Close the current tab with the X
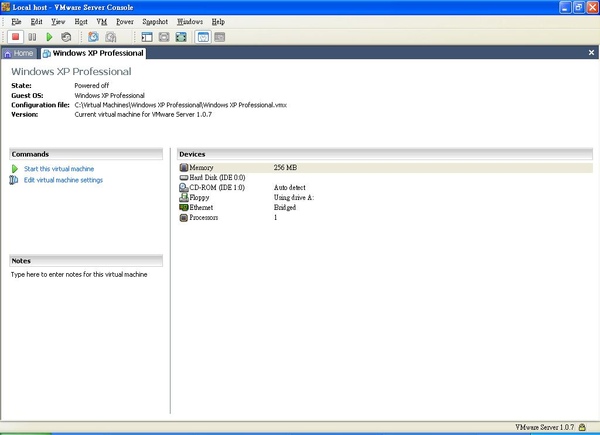The height and width of the screenshot is (435, 600). click(591, 52)
